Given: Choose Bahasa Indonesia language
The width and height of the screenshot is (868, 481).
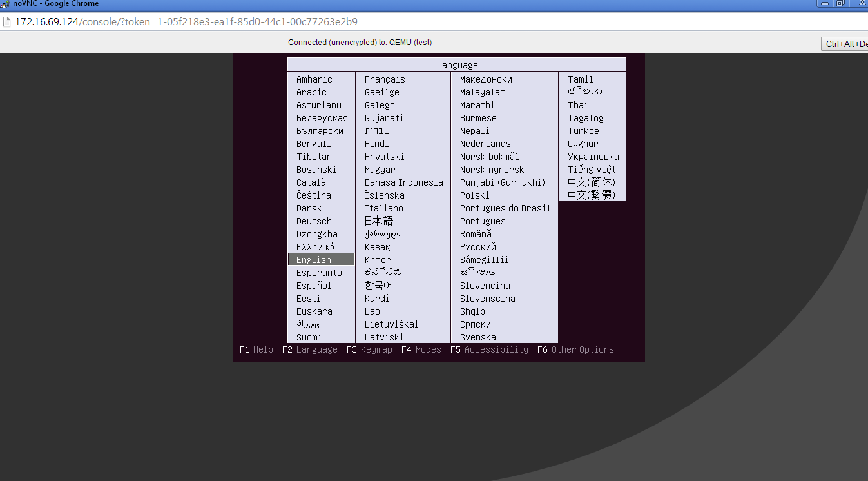Looking at the screenshot, I should tap(404, 182).
